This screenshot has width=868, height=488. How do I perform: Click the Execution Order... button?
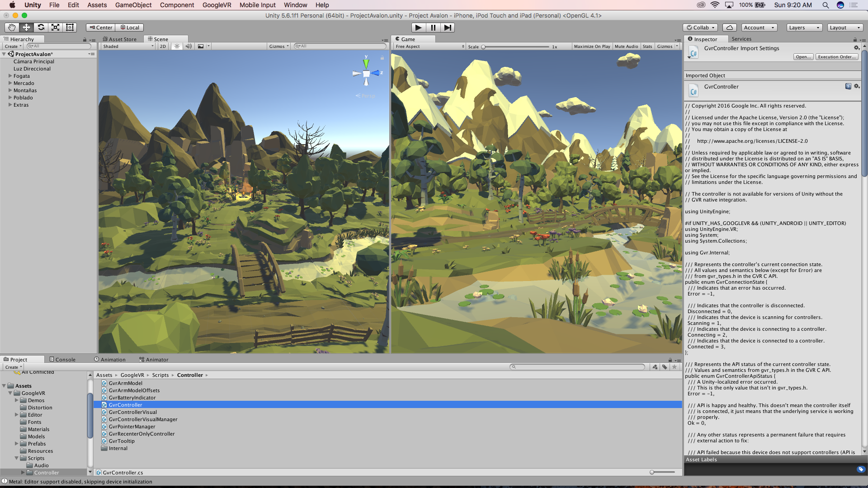[837, 57]
